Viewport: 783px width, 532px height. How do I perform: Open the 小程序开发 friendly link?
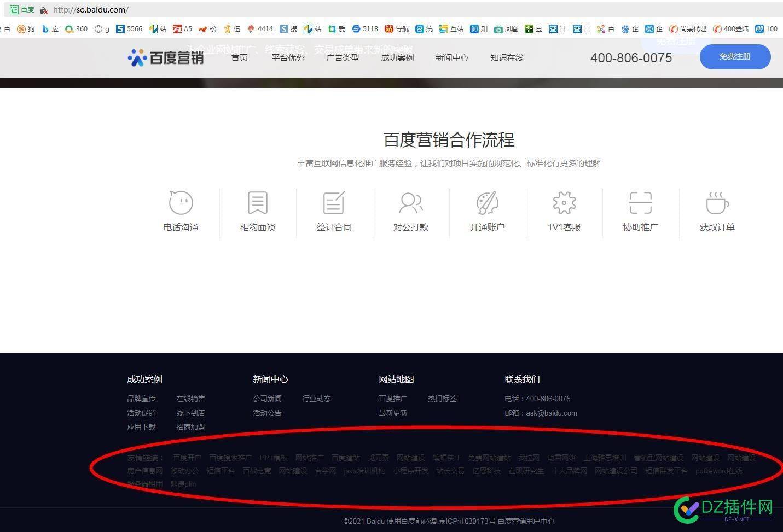coord(411,471)
